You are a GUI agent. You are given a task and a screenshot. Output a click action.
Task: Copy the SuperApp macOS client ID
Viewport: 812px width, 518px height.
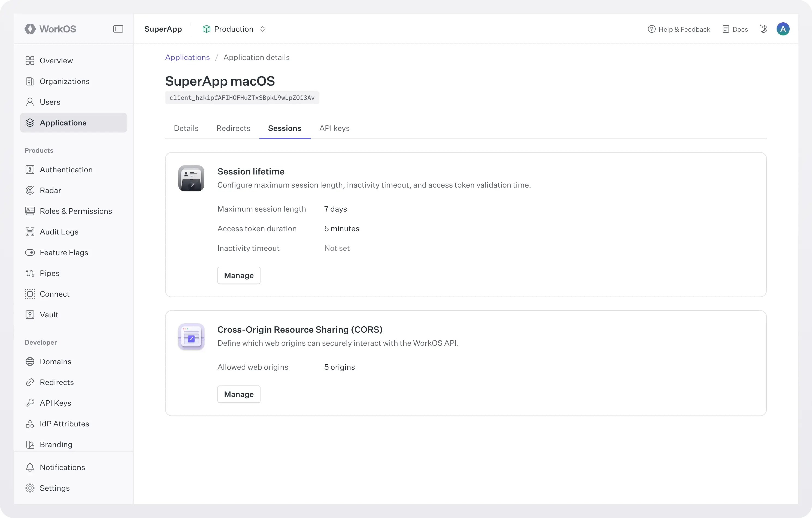click(x=242, y=98)
